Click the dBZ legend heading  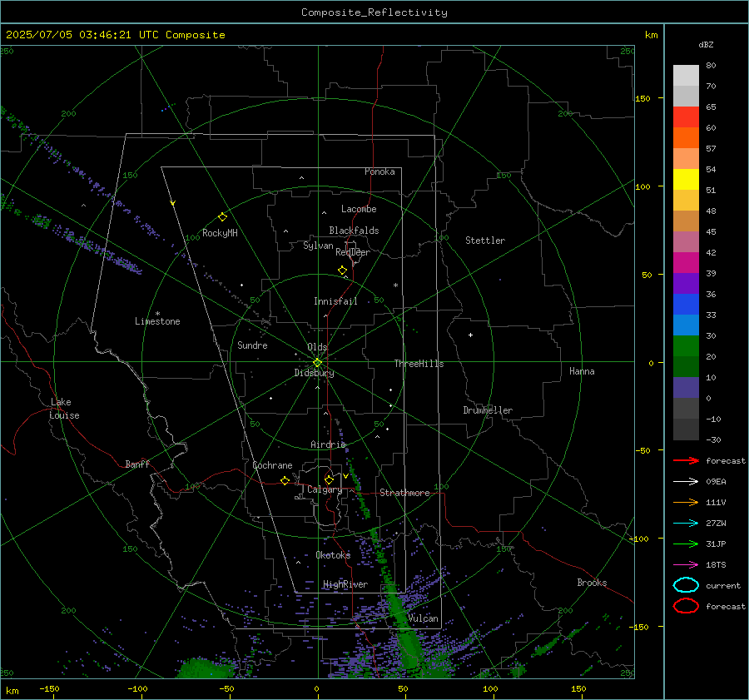pyautogui.click(x=706, y=44)
